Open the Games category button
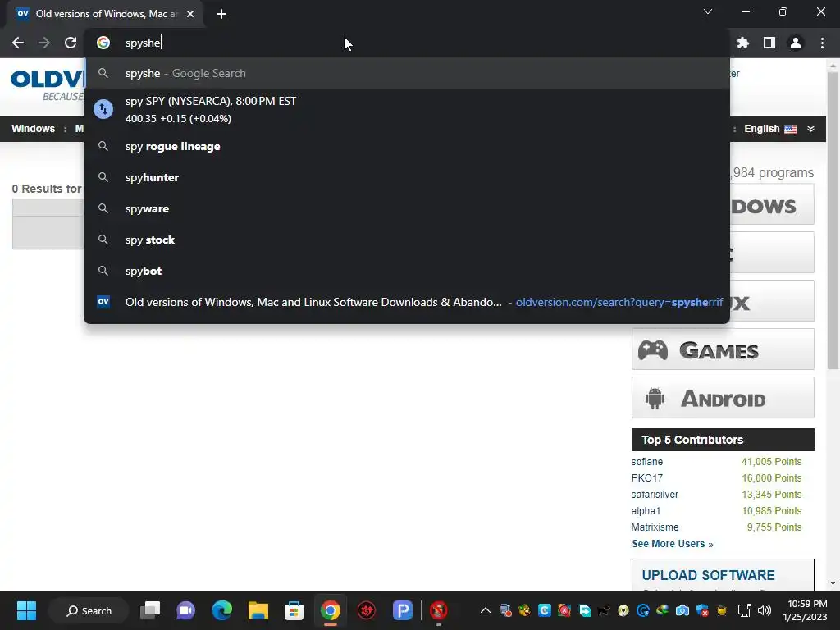The width and height of the screenshot is (840, 630). click(x=723, y=349)
